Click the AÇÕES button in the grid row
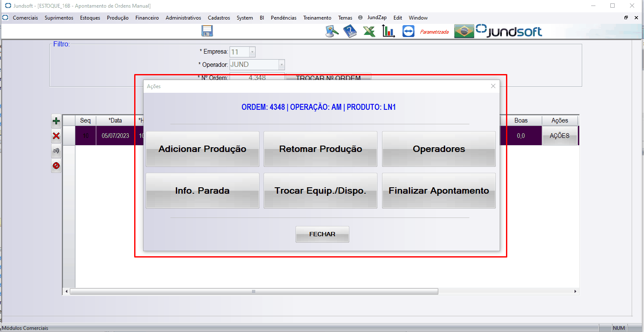This screenshot has width=644, height=332. click(x=560, y=136)
